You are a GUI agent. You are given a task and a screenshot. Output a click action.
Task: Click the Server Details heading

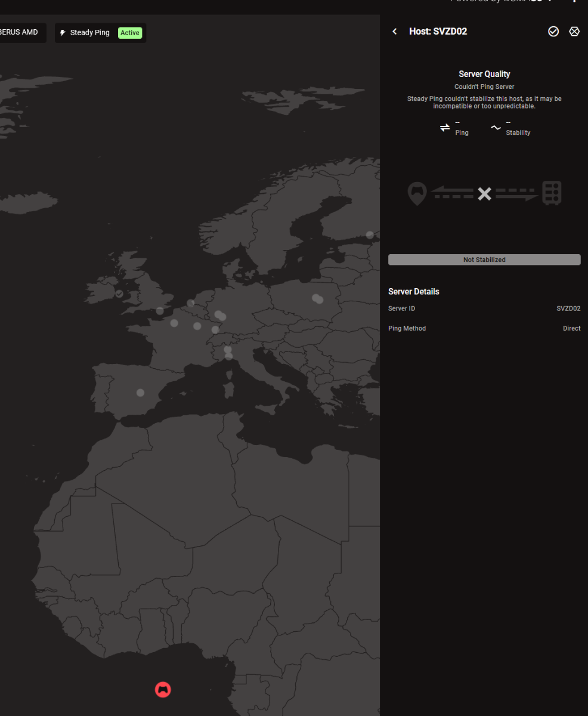click(414, 292)
